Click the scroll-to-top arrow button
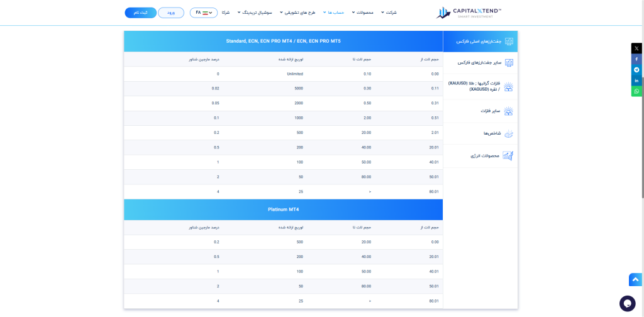This screenshot has height=317, width=644. 635,280
